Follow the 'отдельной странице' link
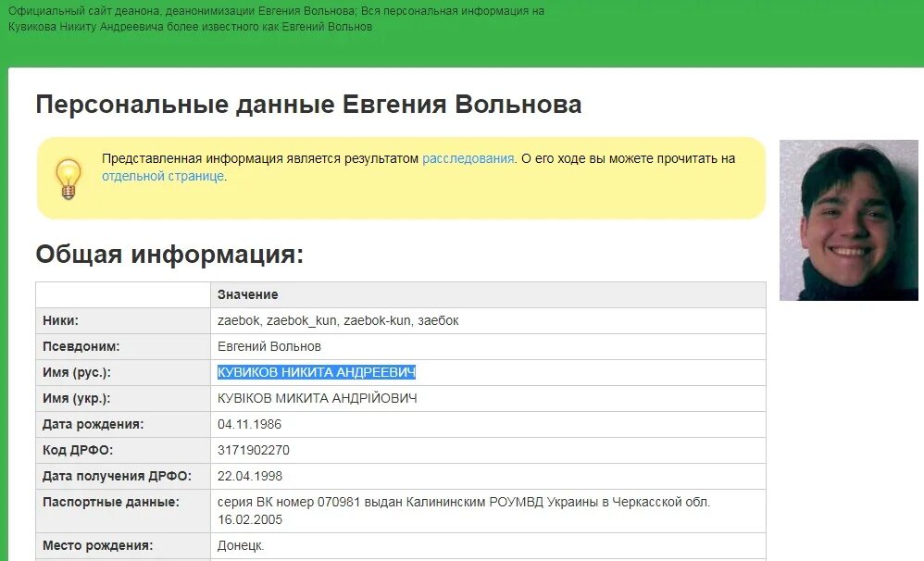Screen dimensions: 924x561 tap(163, 176)
